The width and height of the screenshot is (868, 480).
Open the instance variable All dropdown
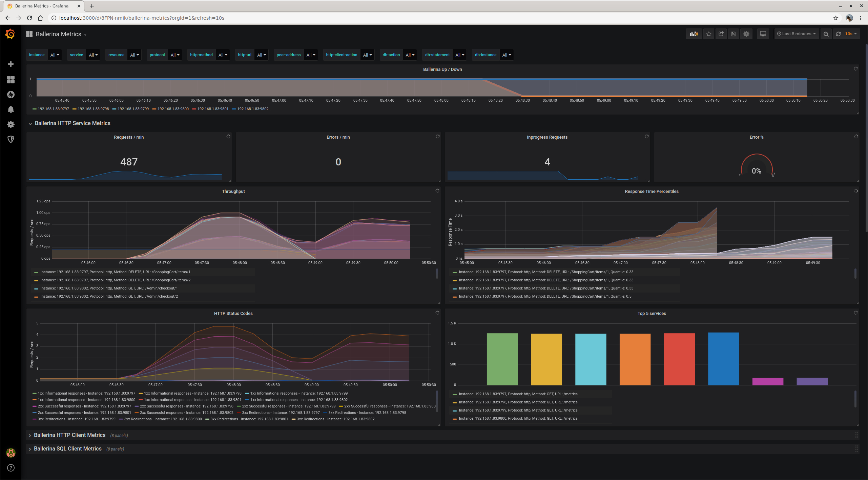click(55, 55)
